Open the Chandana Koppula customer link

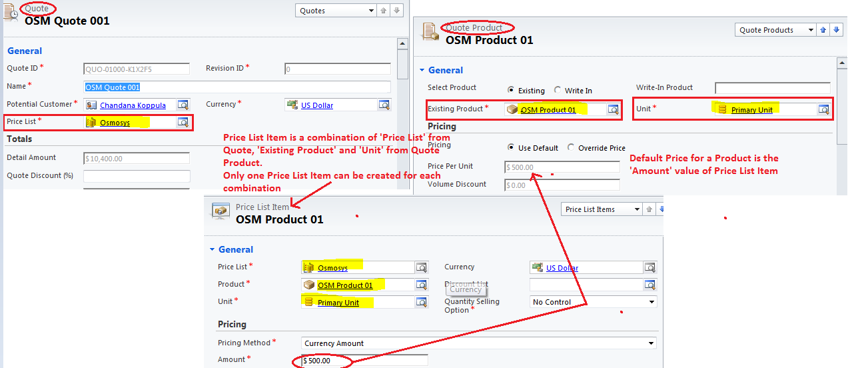pos(133,105)
